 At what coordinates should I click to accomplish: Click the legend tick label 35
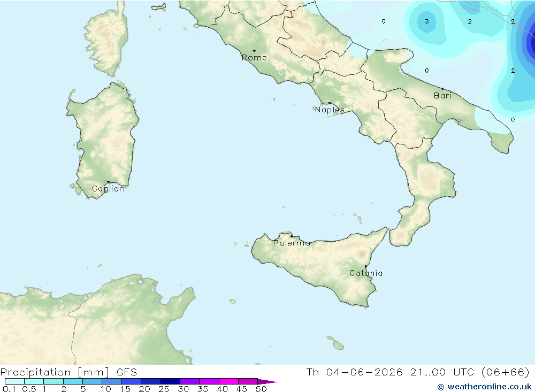click(x=203, y=389)
